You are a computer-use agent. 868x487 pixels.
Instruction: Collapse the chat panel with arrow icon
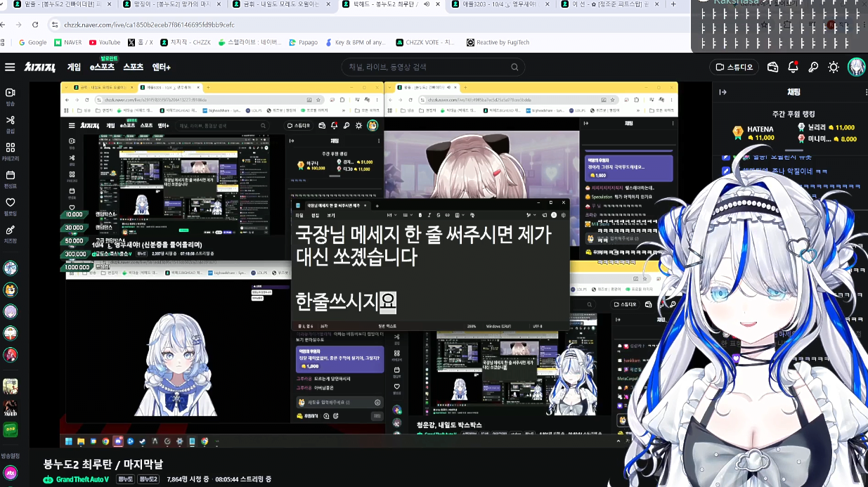pos(723,92)
